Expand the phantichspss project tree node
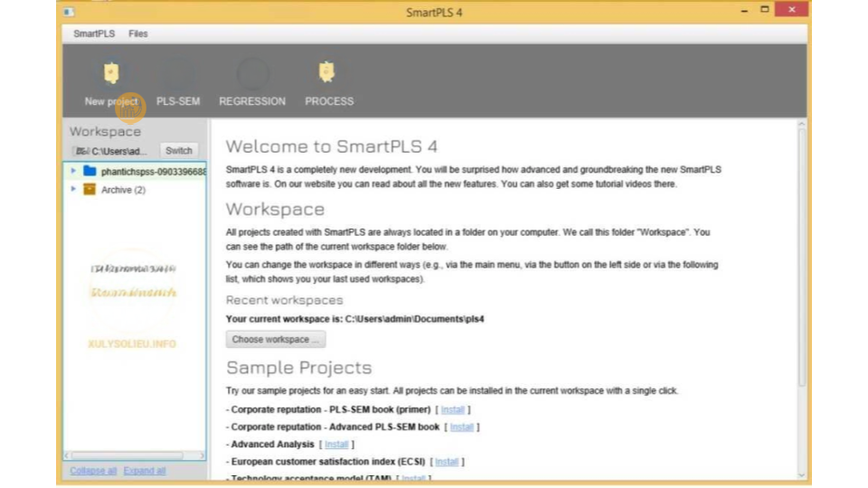868x488 pixels. coord(73,171)
